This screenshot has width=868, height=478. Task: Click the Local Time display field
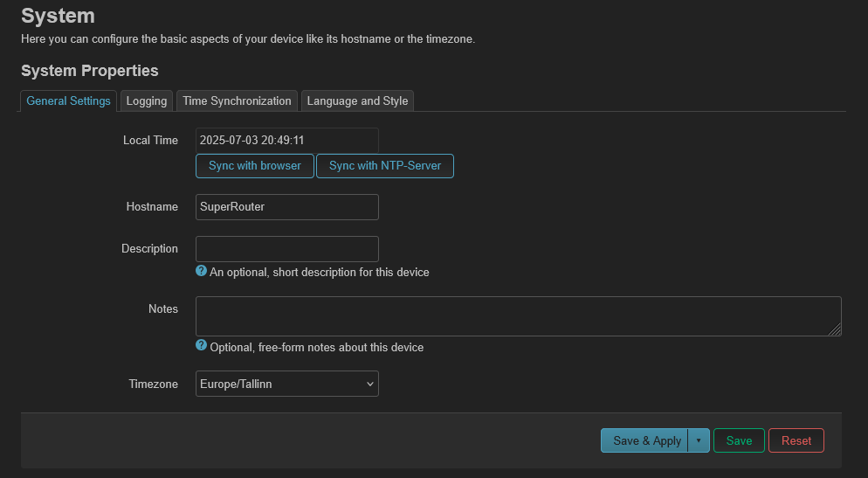pyautogui.click(x=286, y=141)
